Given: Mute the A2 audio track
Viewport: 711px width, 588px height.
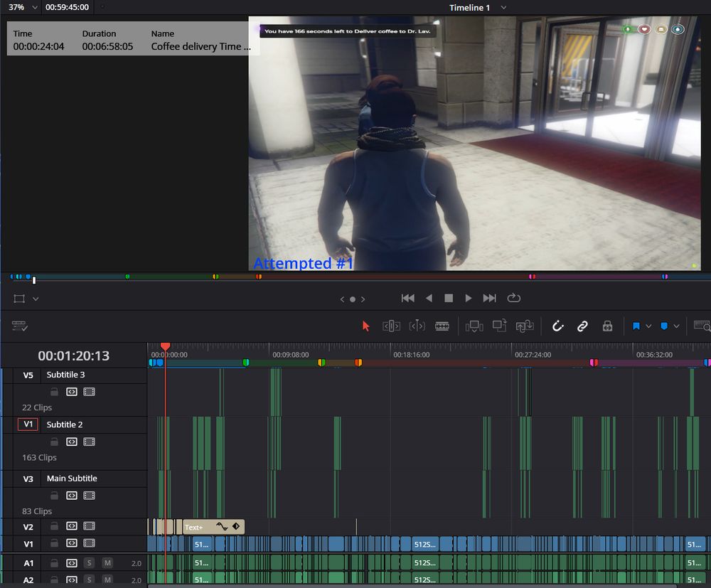Looking at the screenshot, I should coord(107,579).
